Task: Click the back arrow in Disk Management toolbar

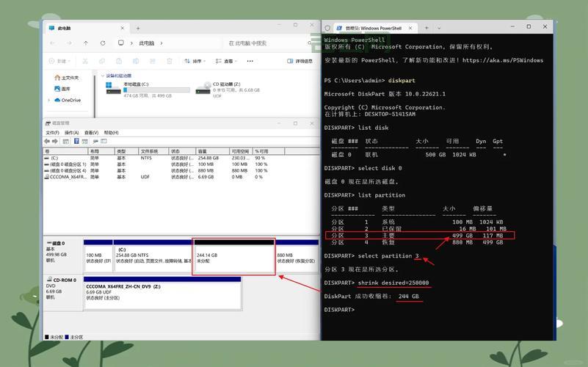Action: [47, 142]
